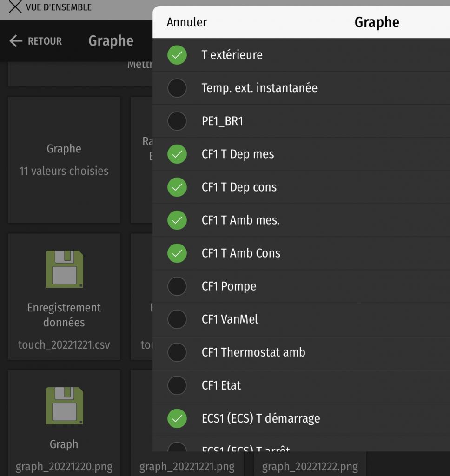The image size is (450, 476).
Task: Uncheck the T extérieure green checkmark
Action: 177,55
